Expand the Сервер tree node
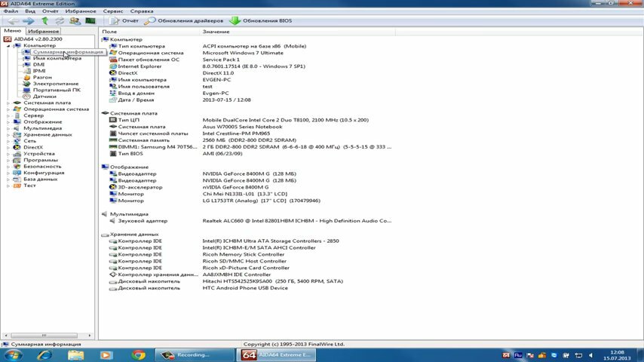 point(8,116)
